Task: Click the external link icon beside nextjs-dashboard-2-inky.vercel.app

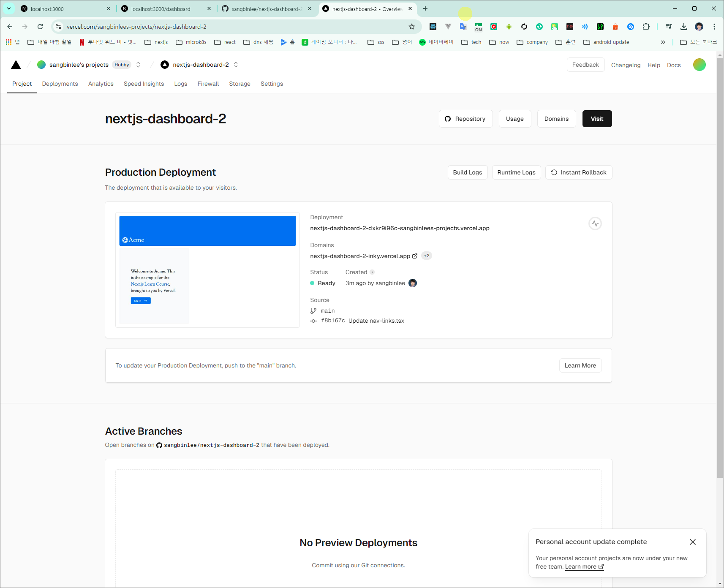Action: [x=415, y=256]
